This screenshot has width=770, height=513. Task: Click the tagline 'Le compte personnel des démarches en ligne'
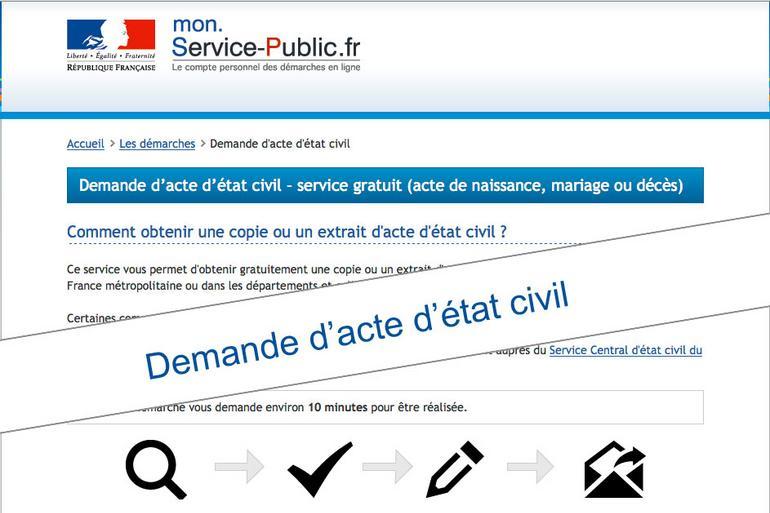266,67
